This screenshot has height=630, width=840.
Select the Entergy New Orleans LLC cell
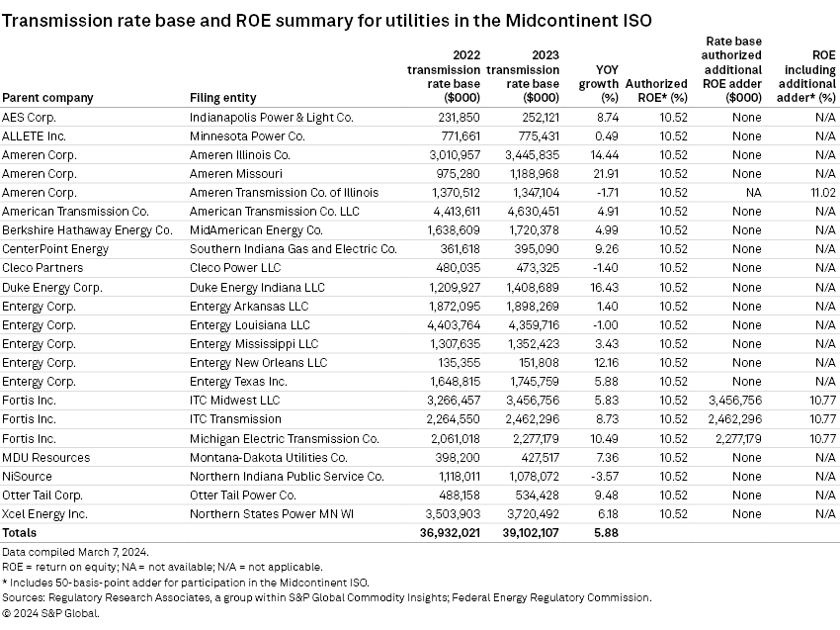(257, 363)
